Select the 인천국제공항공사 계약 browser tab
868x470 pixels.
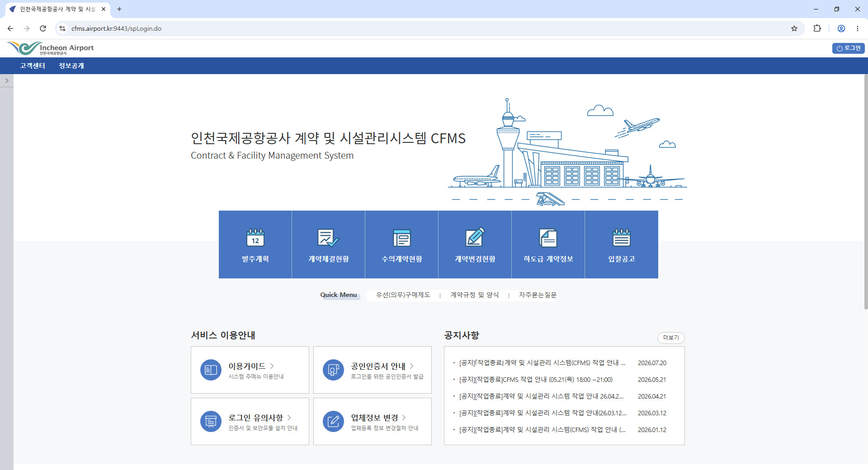(x=57, y=9)
